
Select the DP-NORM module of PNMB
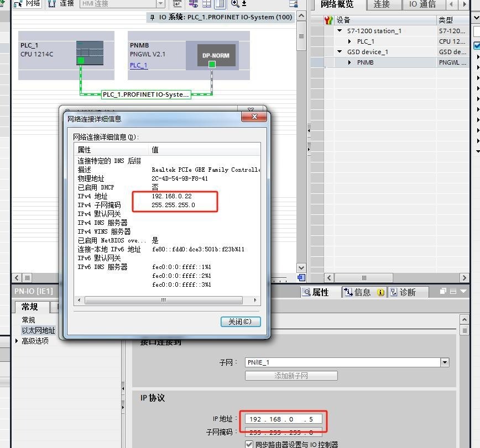216,55
